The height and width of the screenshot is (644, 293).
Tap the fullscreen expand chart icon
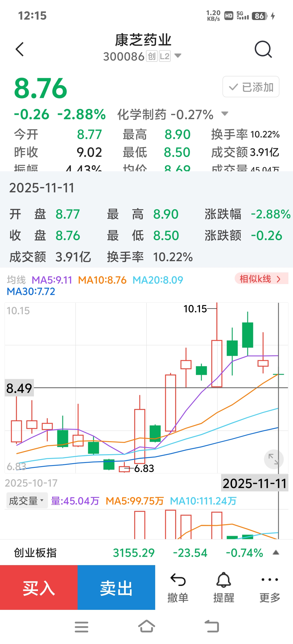pyautogui.click(x=273, y=459)
